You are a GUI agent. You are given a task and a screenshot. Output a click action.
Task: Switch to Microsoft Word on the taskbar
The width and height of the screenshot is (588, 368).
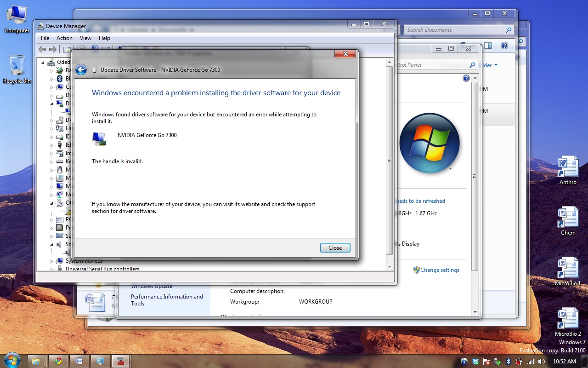pyautogui.click(x=79, y=361)
